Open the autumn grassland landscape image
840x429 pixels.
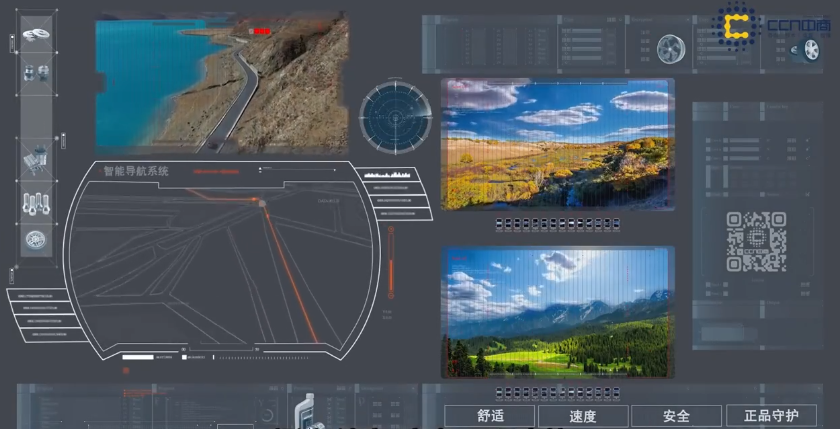pyautogui.click(x=557, y=145)
